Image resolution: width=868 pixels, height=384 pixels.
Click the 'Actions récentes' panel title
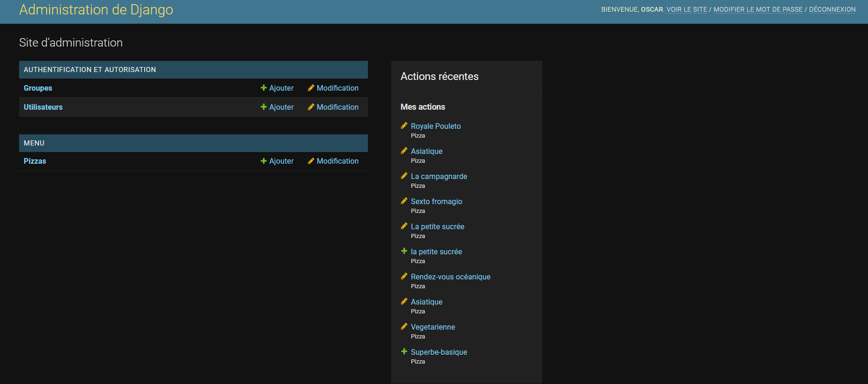point(440,76)
